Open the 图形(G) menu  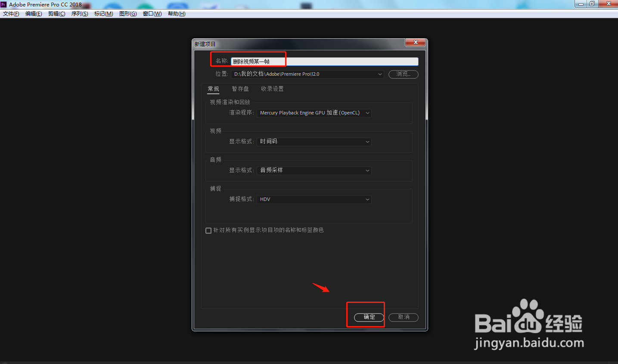128,14
